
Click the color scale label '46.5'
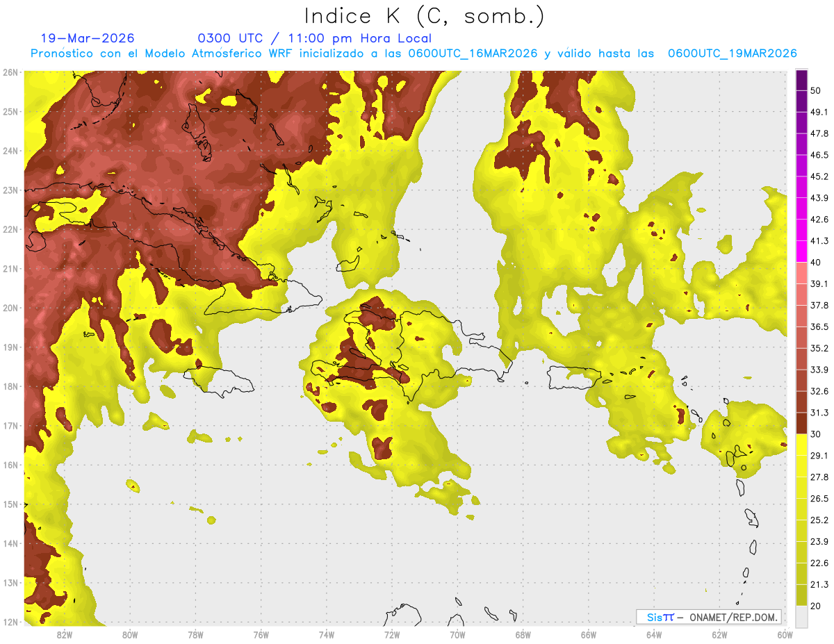coord(819,155)
